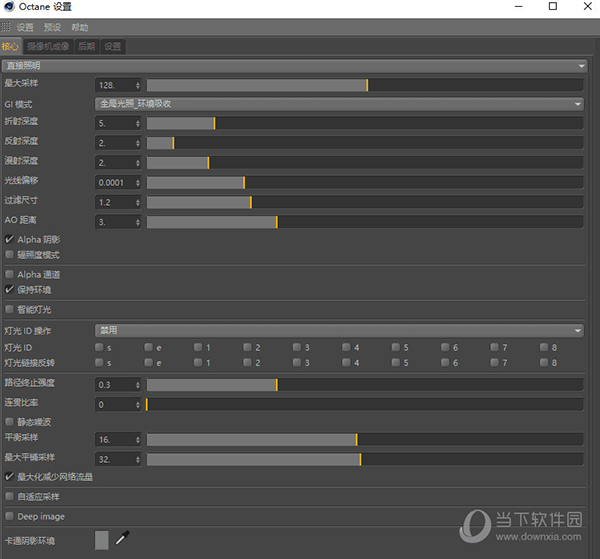Toggle the 自适应采样 checkbox

click(10, 496)
